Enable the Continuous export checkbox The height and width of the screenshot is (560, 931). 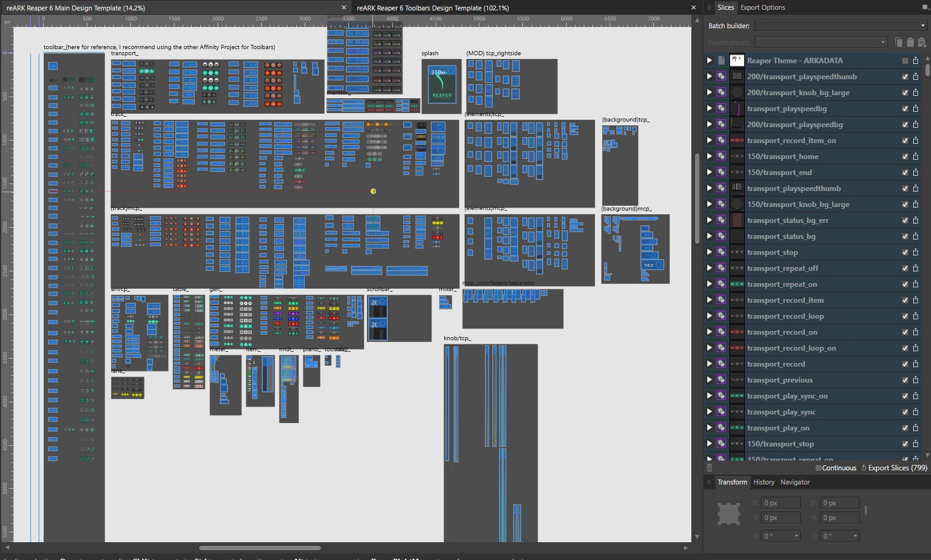819,468
